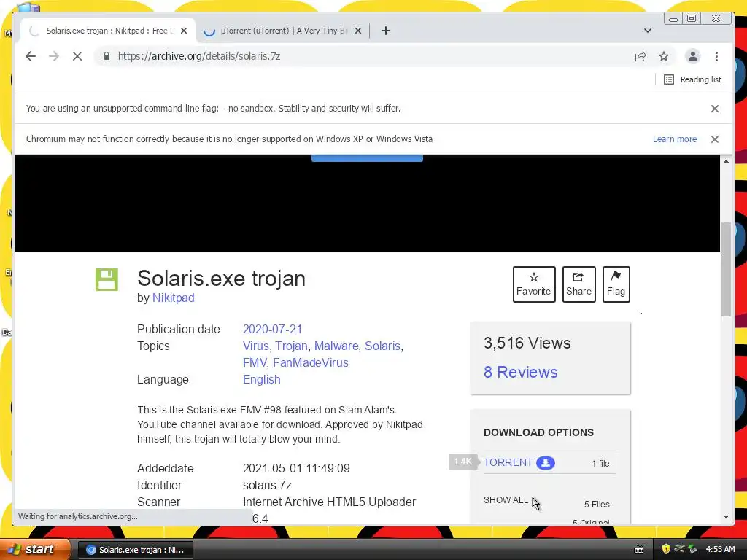Close the Solaris.exe trojan tab

point(184,31)
